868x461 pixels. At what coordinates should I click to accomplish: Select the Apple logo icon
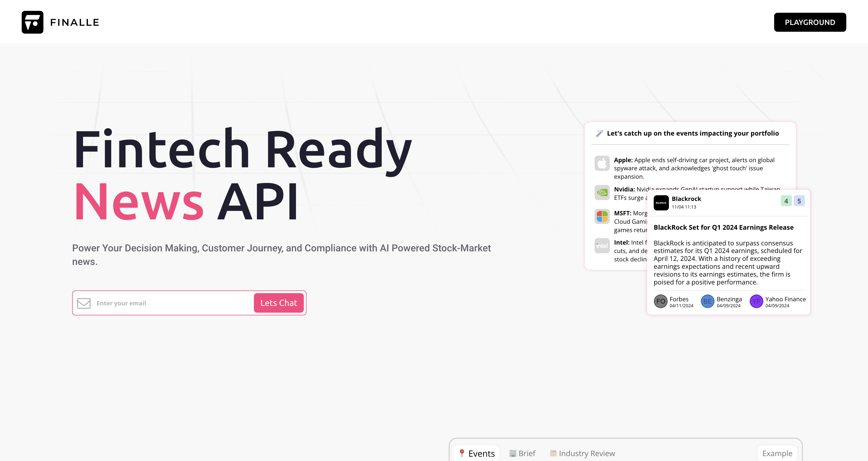(602, 164)
